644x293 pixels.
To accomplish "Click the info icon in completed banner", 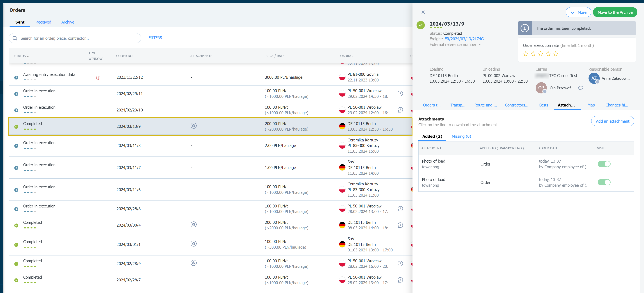I will [525, 28].
